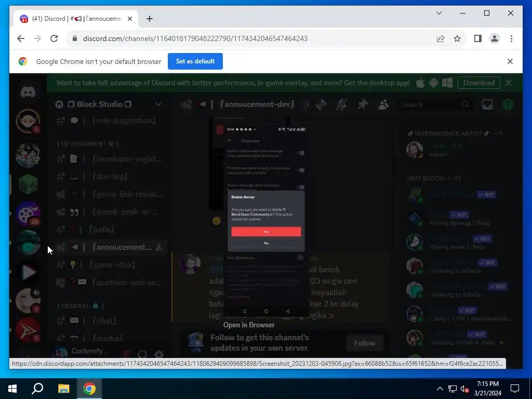Screen dimensions: 532x399
Task: Toggle channel notification mute bell icon
Action: click(x=342, y=105)
